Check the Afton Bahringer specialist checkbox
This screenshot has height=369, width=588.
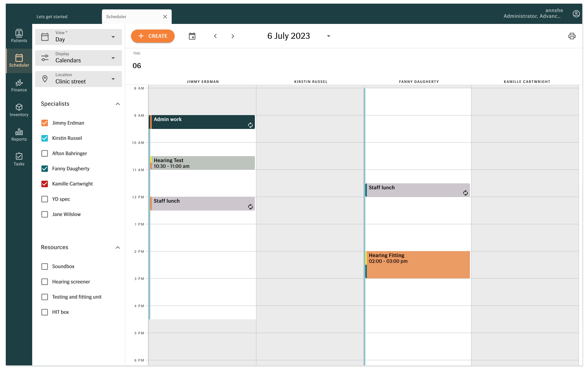45,153
